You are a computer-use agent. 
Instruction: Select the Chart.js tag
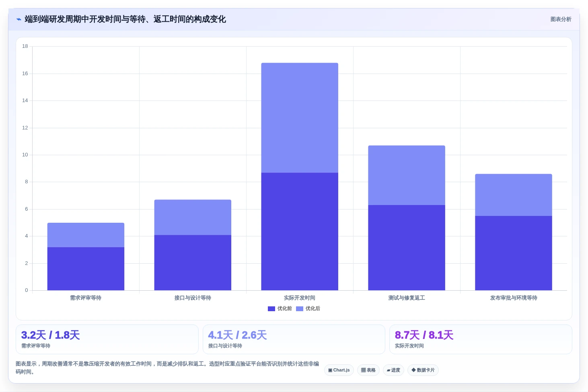(x=339, y=370)
